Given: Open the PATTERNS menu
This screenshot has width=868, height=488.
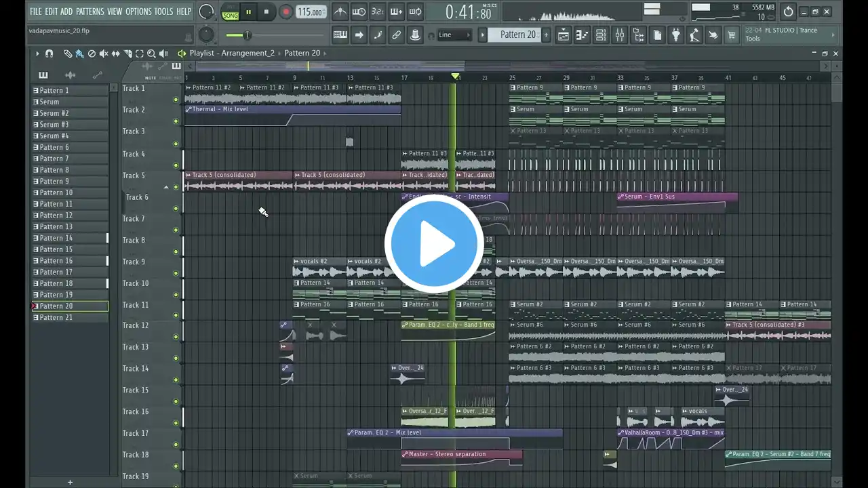Looking at the screenshot, I should [90, 12].
